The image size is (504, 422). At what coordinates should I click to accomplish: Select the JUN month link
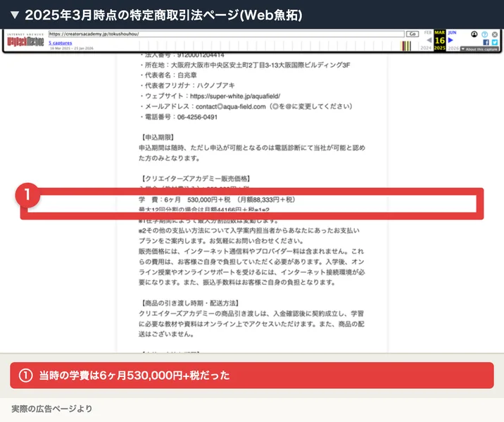coord(452,32)
